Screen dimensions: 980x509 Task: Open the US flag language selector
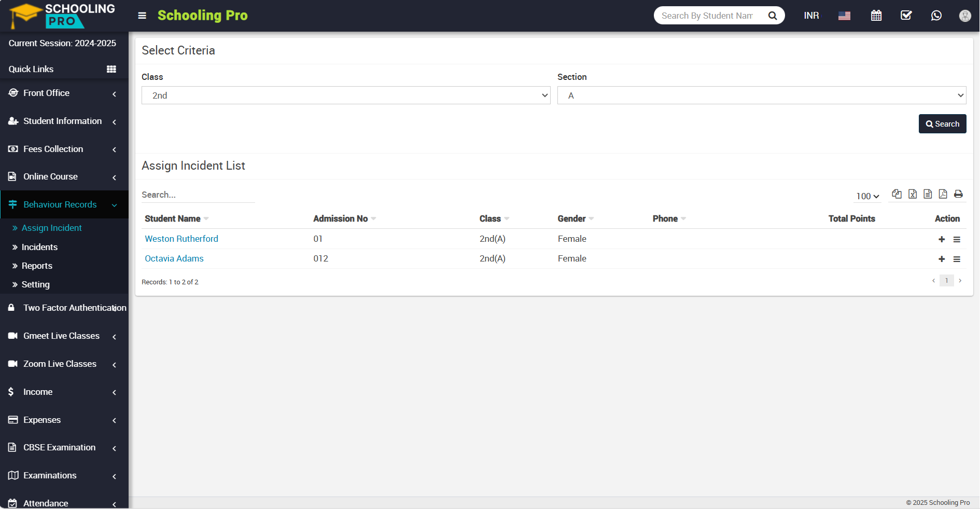pos(844,16)
